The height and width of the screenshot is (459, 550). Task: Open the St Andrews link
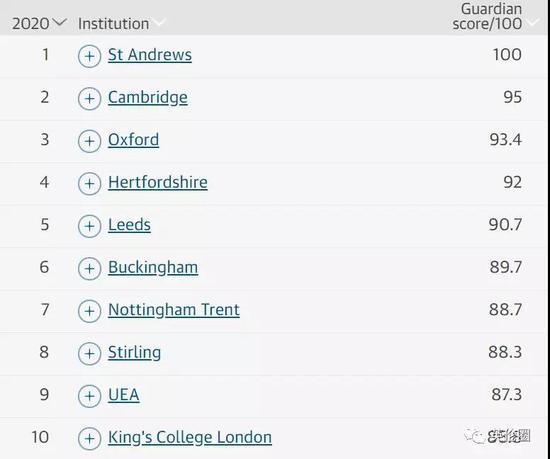pyautogui.click(x=150, y=55)
